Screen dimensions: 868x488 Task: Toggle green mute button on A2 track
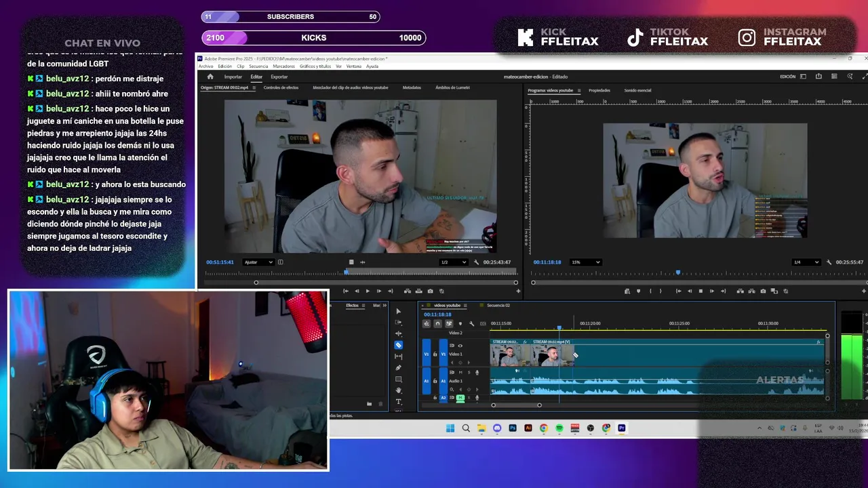pos(460,398)
